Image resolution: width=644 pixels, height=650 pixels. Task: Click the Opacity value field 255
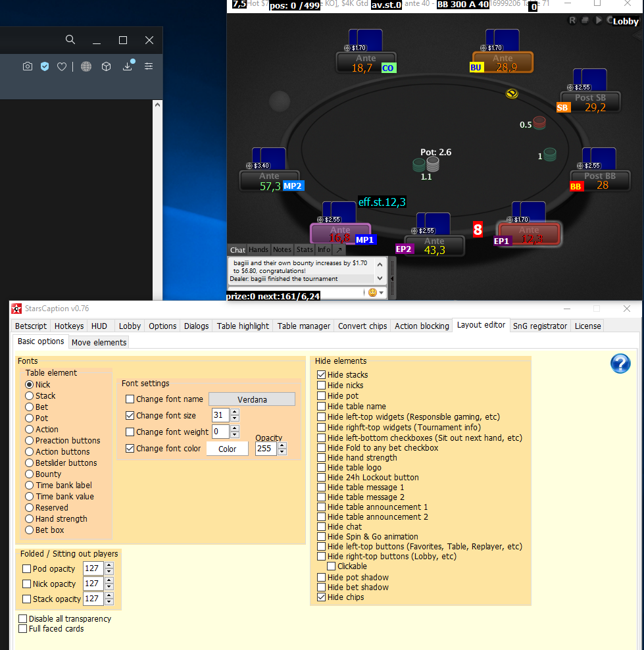coord(266,449)
